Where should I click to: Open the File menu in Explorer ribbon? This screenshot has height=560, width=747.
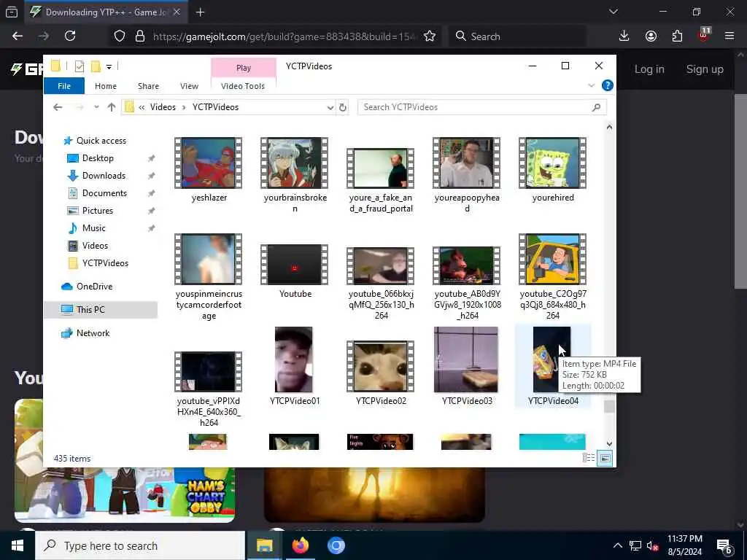[64, 86]
